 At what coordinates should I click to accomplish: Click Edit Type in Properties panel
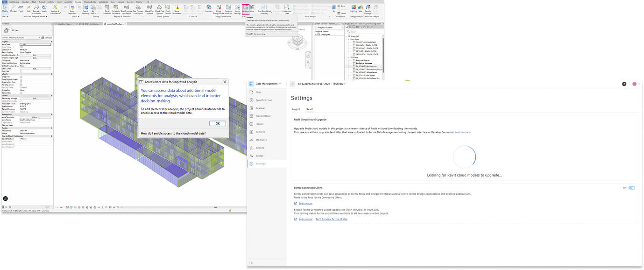47,37
